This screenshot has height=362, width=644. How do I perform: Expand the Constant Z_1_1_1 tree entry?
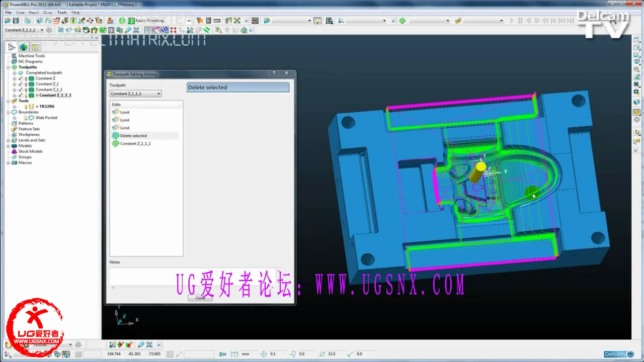(15, 95)
